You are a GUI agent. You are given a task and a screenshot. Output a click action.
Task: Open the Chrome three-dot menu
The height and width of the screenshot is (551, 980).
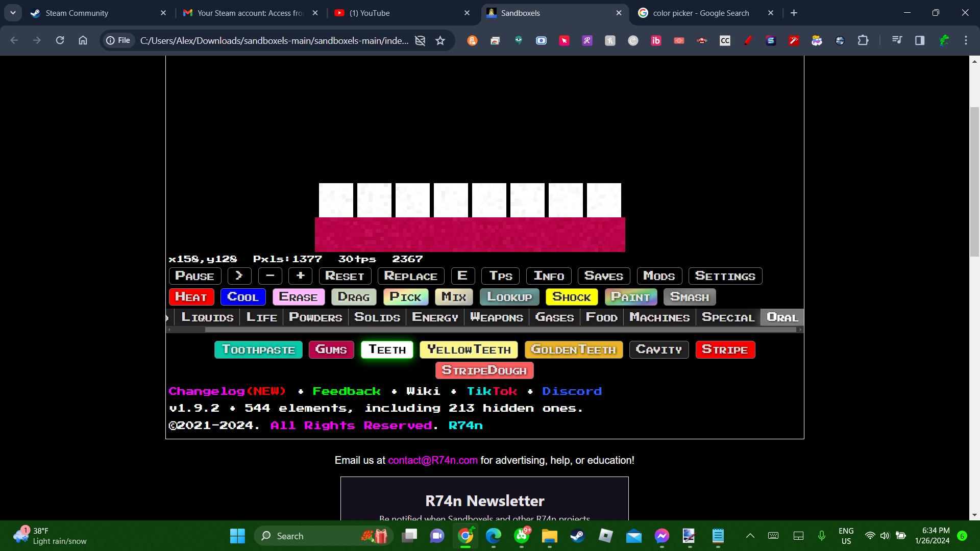pos(966,40)
